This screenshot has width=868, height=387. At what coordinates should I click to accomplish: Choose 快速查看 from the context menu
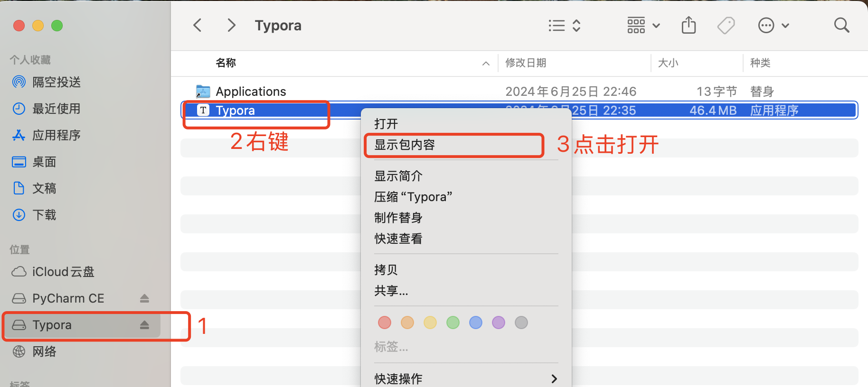coord(466,239)
